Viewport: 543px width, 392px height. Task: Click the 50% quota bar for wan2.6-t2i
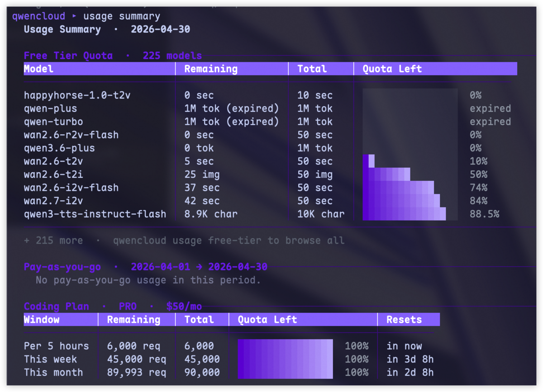tap(386, 175)
